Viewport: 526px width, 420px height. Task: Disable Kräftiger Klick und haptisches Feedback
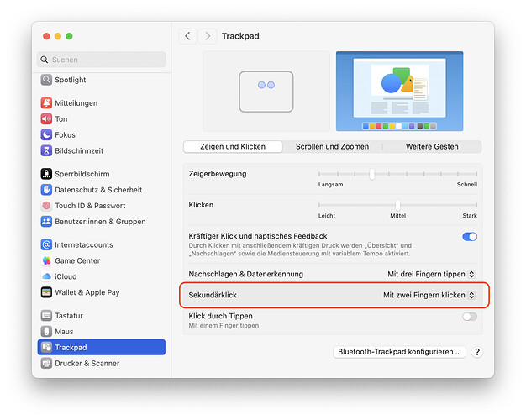(x=469, y=237)
